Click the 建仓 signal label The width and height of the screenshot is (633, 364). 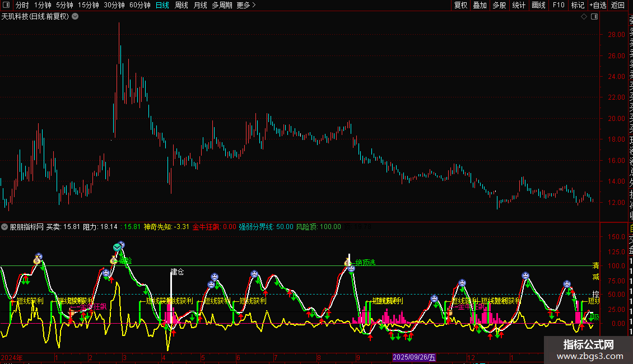pyautogui.click(x=177, y=272)
